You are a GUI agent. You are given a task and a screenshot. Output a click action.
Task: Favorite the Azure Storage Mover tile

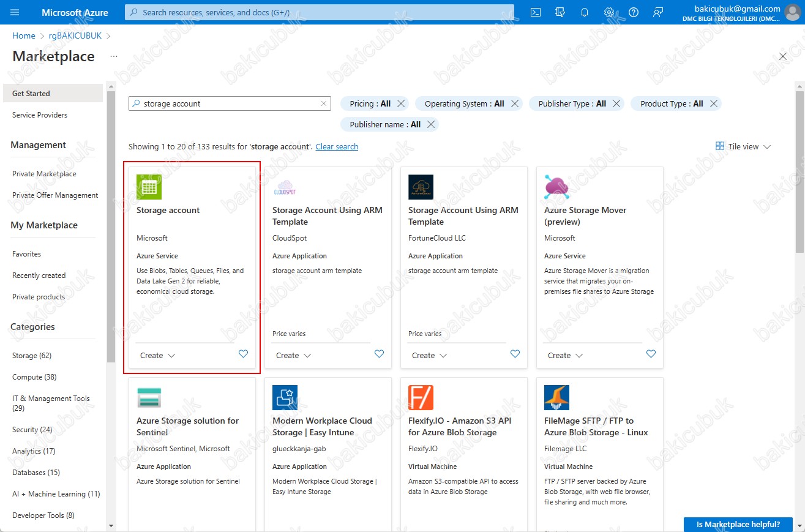[651, 354]
